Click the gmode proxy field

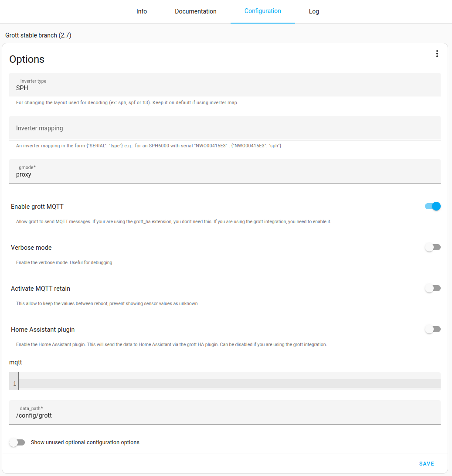click(224, 171)
